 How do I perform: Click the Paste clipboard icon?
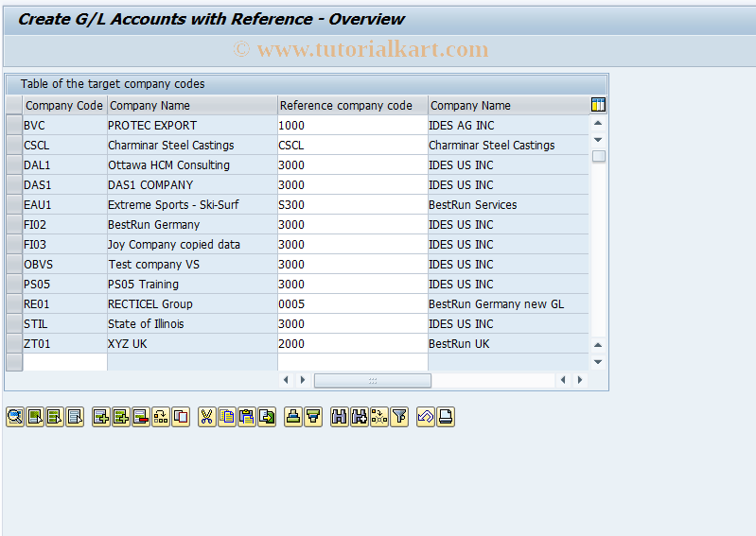pyautogui.click(x=247, y=417)
